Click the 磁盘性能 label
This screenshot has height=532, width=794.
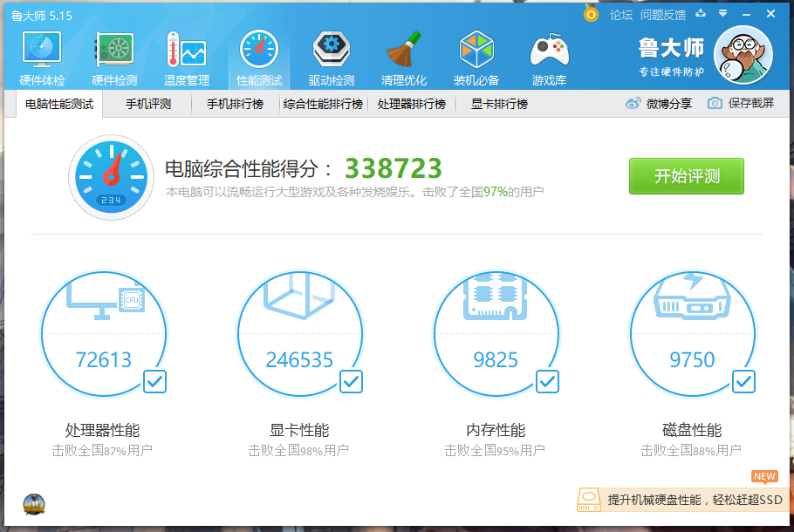(692, 430)
